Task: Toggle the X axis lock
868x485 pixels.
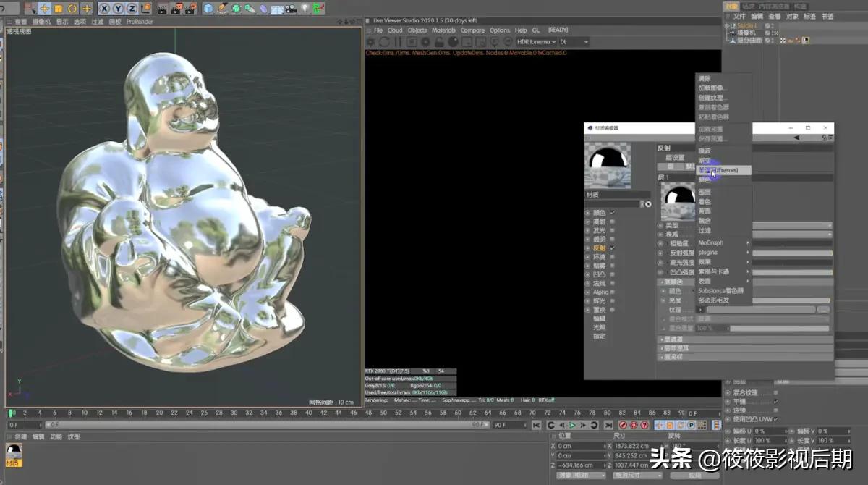Action: (x=104, y=9)
